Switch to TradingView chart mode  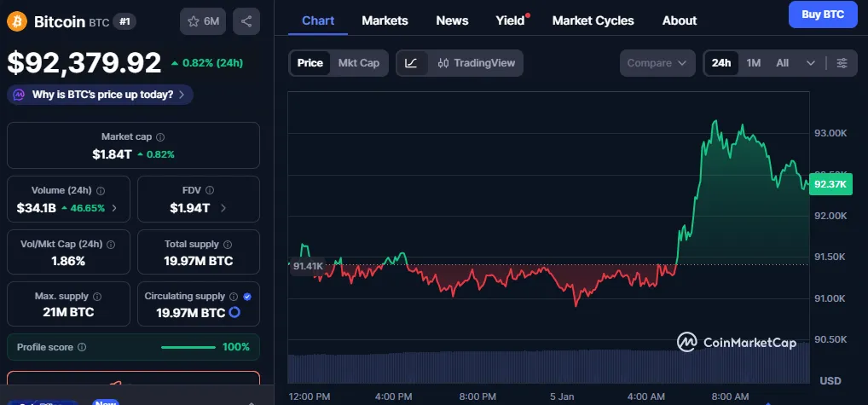[476, 63]
